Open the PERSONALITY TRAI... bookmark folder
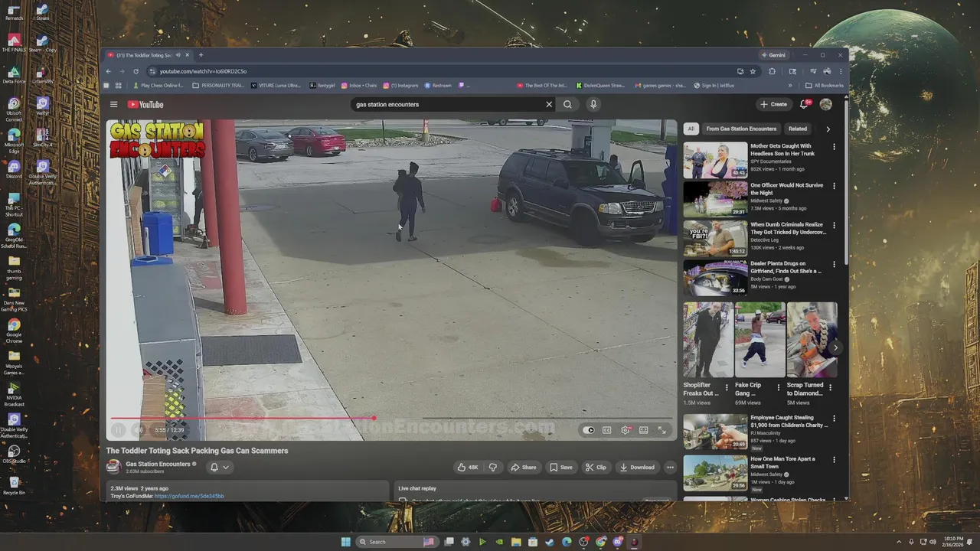Viewport: 980px width, 551px height. [219, 86]
